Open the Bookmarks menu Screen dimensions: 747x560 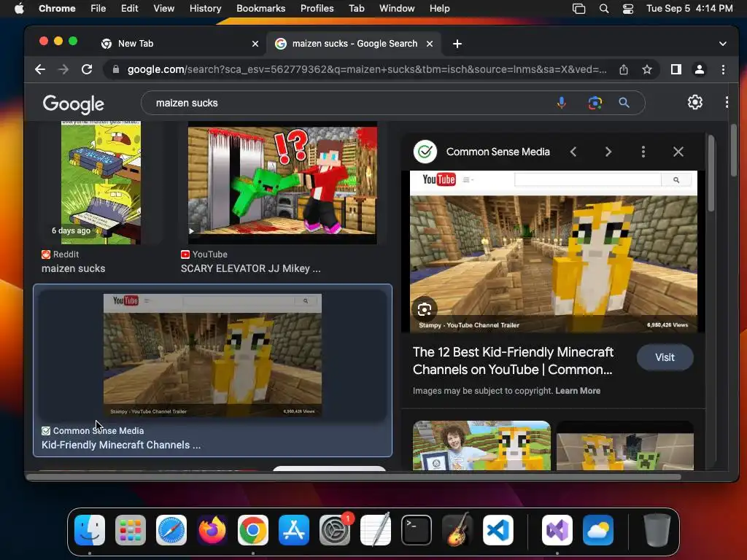coord(261,9)
